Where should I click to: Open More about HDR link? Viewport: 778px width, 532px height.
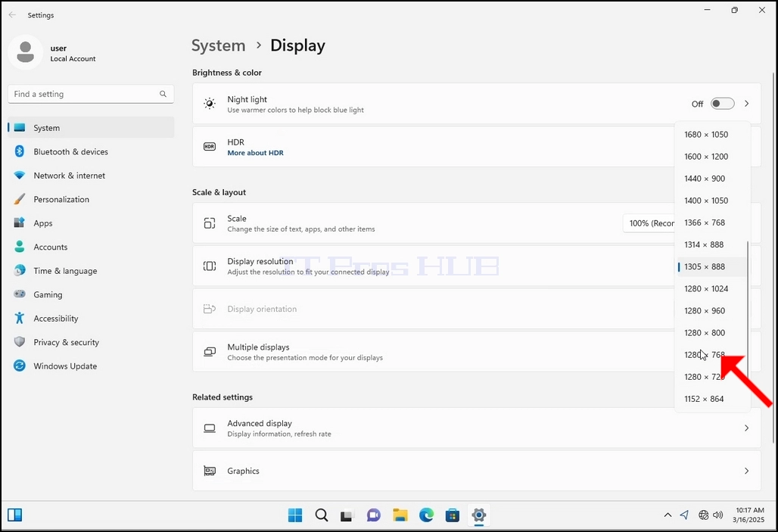coord(256,153)
